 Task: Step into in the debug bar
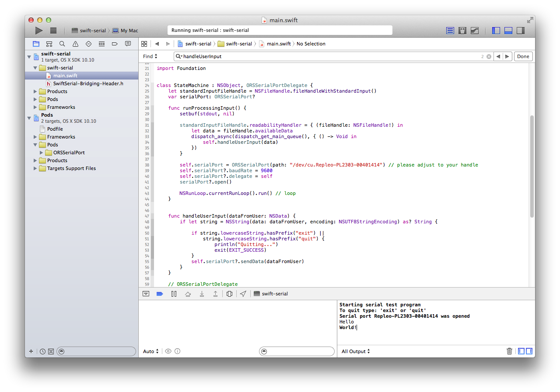202,294
